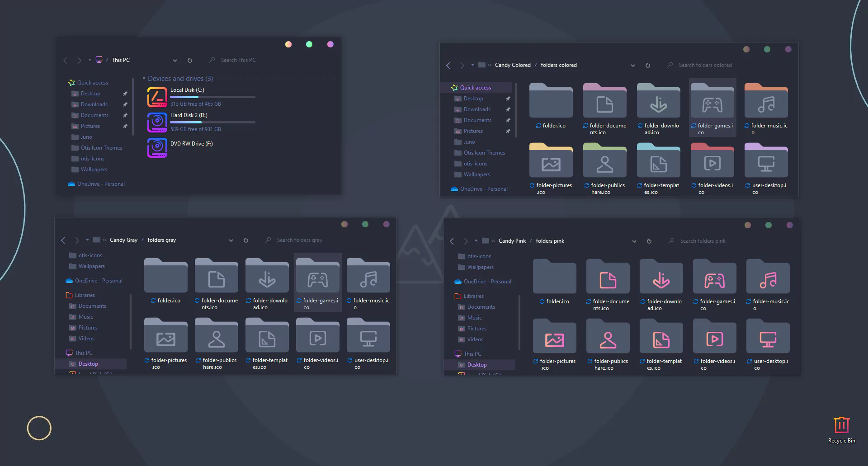Image resolution: width=868 pixels, height=466 pixels.
Task: Click the back arrow in folders pink window
Action: (x=452, y=241)
